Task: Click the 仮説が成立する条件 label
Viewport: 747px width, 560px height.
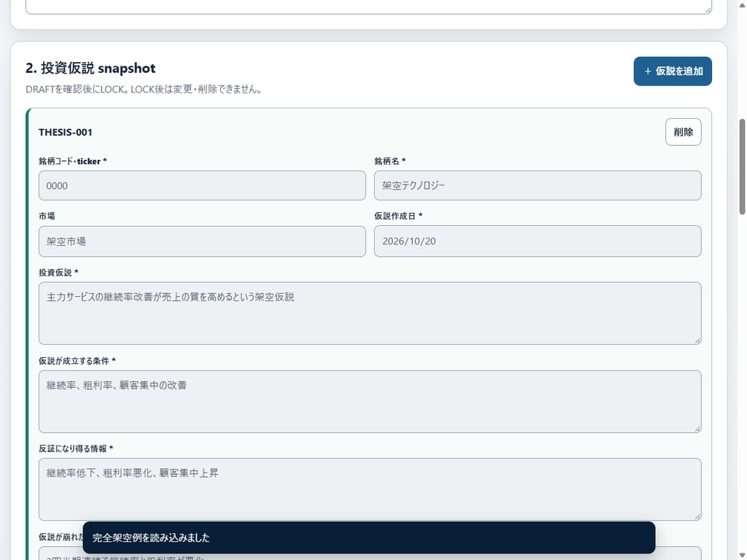Action: click(77, 361)
